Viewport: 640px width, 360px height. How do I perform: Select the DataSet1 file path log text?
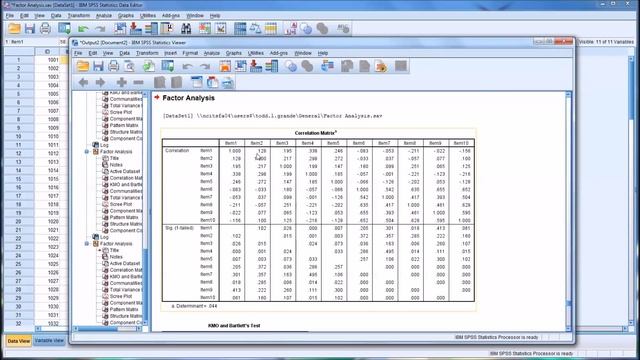pyautogui.click(x=272, y=116)
